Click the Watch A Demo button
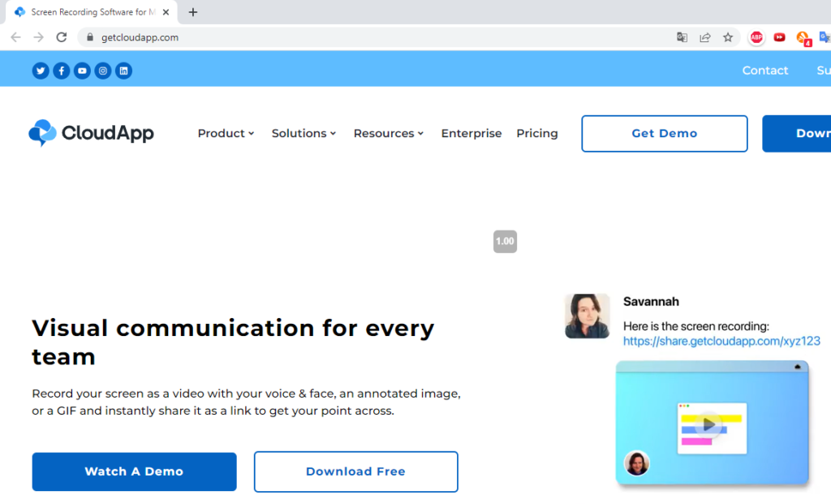Image resolution: width=831 pixels, height=504 pixels. click(134, 472)
